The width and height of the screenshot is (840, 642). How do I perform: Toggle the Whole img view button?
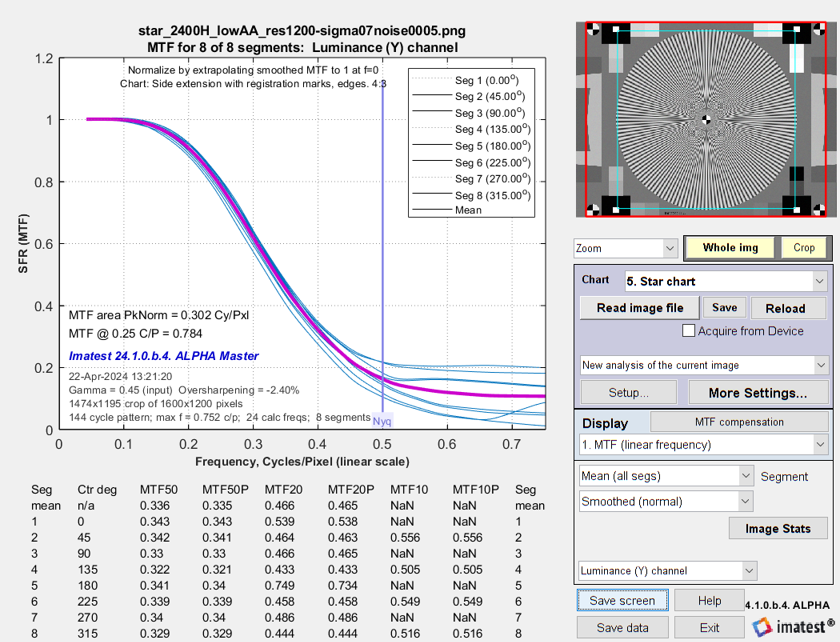730,247
